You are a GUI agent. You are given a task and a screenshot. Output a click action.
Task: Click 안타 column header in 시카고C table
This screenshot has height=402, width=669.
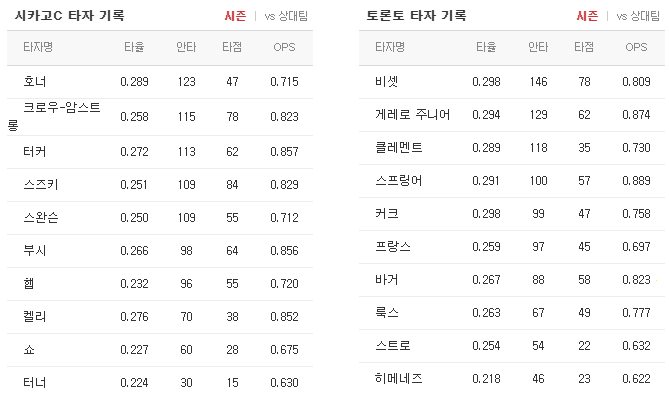186,47
